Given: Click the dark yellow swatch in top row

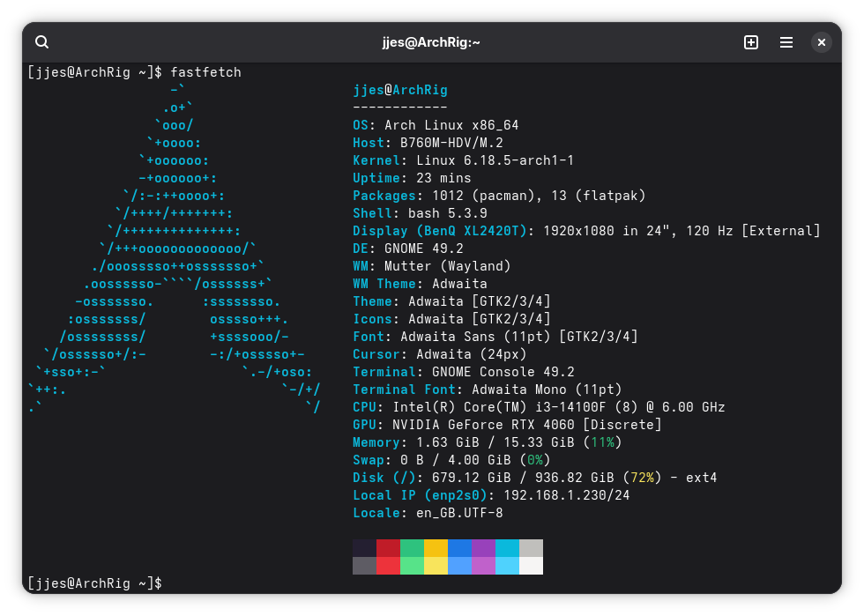Looking at the screenshot, I should (x=436, y=548).
